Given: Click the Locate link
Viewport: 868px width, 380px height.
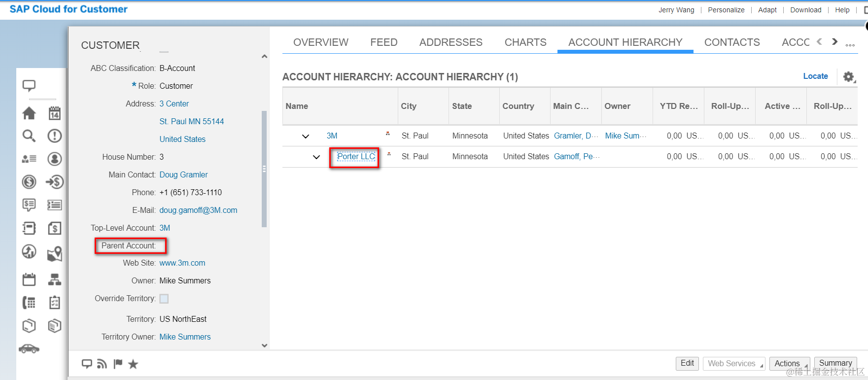Looking at the screenshot, I should [x=815, y=76].
